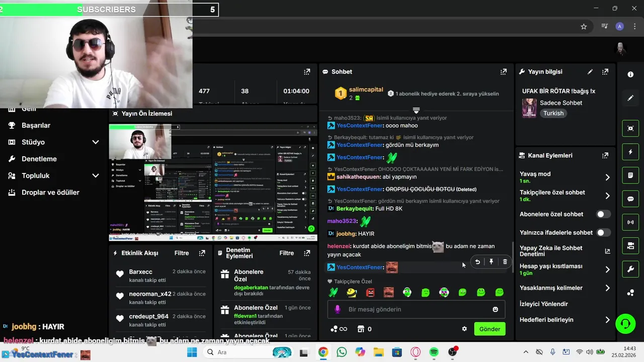The width and height of the screenshot is (644, 362).
Task: Open Yapay Zeka ile Sohbet Denetimi link
Action: [565, 251]
